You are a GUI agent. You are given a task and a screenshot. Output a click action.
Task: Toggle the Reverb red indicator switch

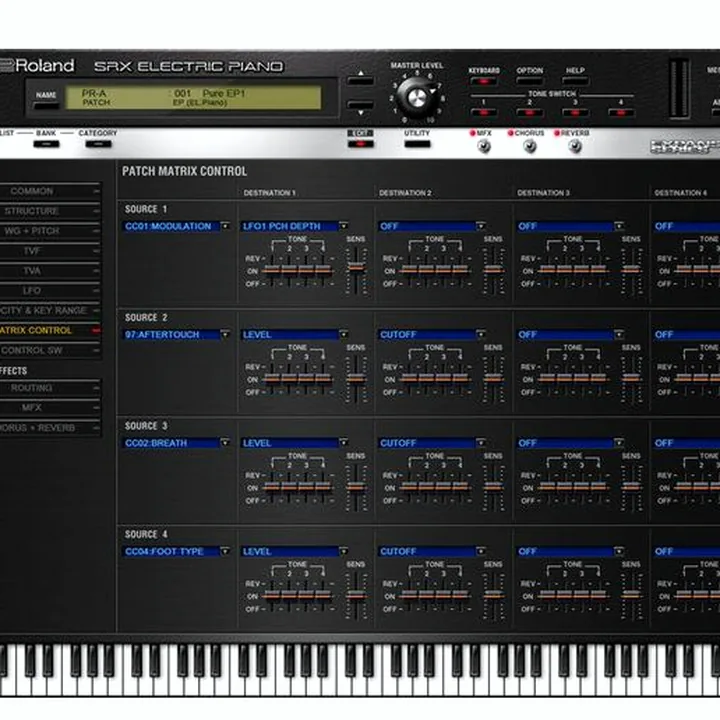coord(557,133)
